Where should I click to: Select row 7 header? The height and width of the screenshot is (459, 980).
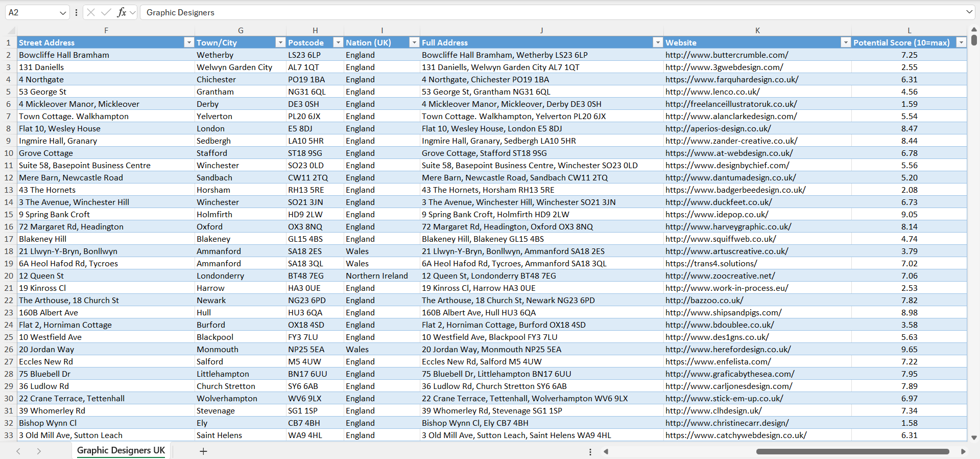(9, 117)
